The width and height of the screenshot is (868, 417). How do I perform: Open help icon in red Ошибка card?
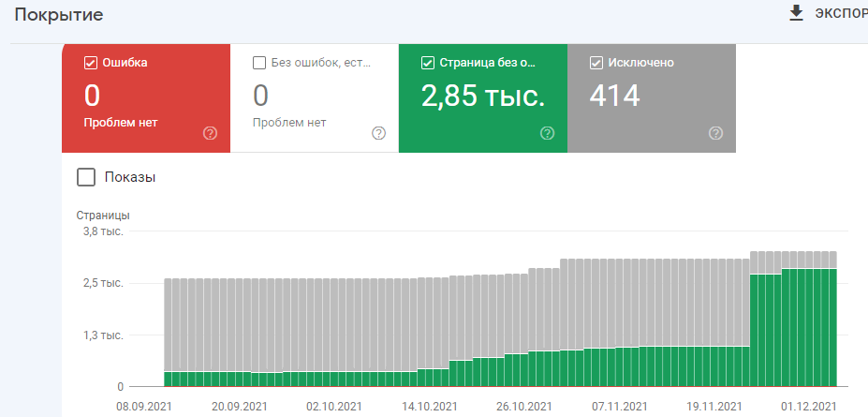[211, 133]
